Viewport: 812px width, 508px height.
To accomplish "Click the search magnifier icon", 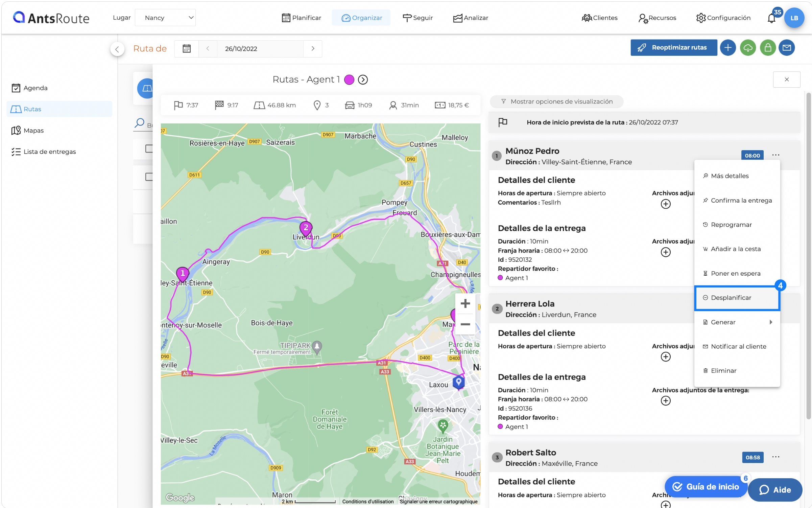I will pyautogui.click(x=139, y=123).
